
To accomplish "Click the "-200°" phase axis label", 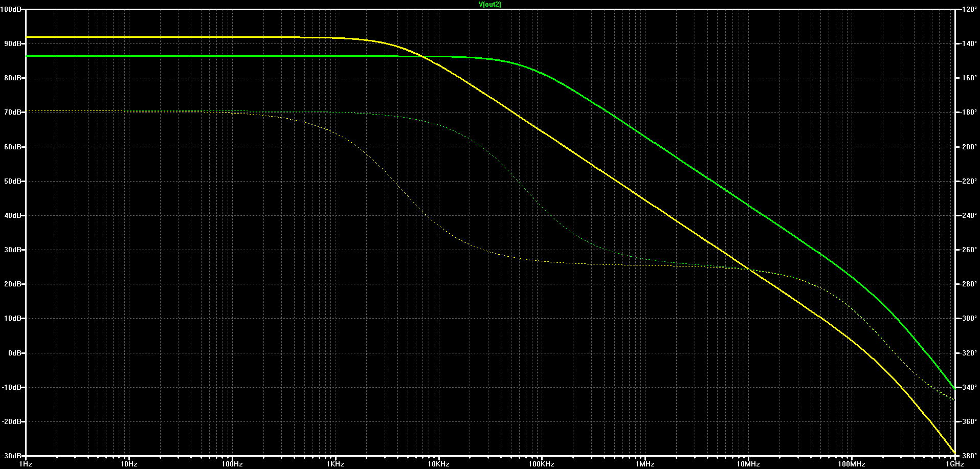I will tap(968, 147).
